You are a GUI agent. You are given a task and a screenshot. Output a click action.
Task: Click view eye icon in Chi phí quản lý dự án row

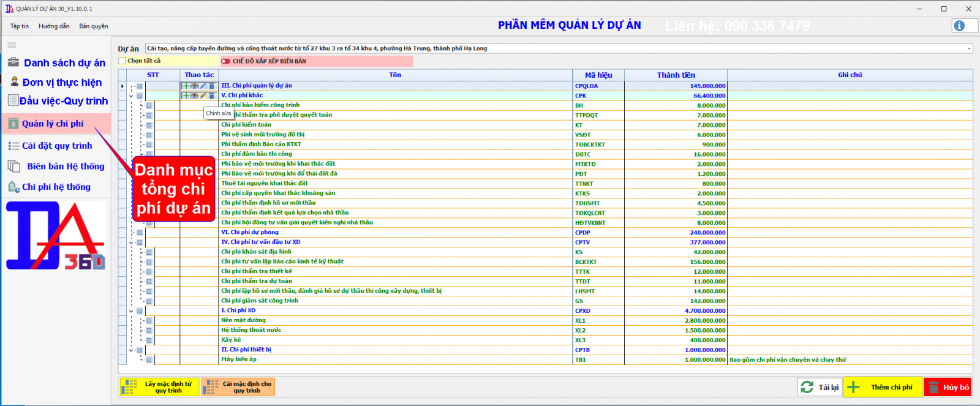[194, 86]
